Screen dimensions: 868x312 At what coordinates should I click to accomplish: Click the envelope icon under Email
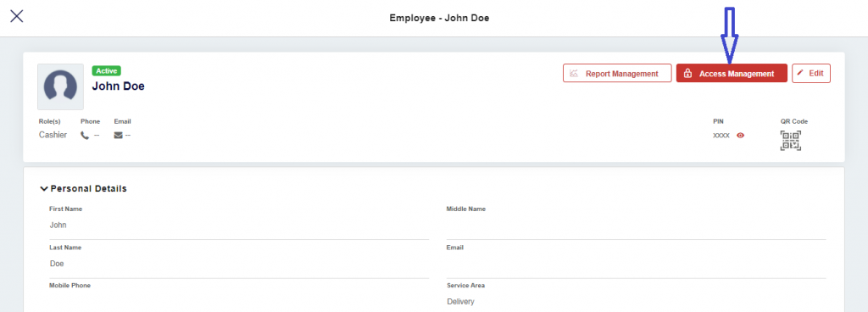tap(118, 135)
